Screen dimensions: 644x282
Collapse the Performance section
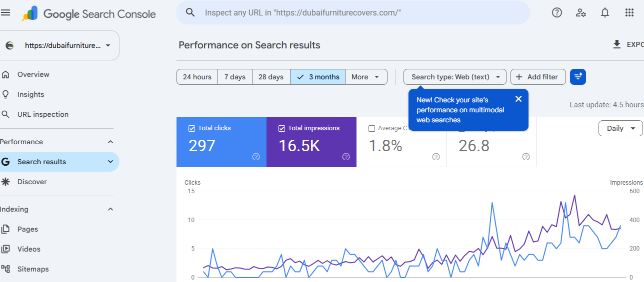coord(110,142)
